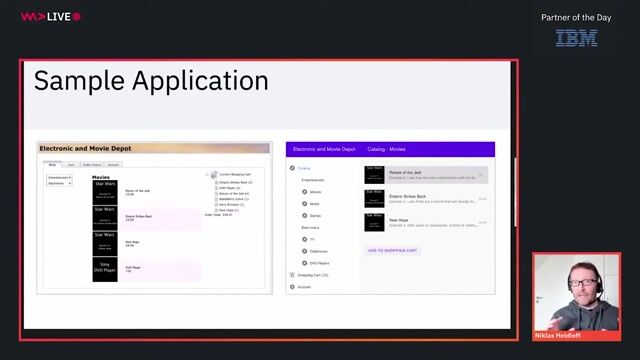Click the Sample Application slide title
Viewport: 640px width, 360px height.
pos(151,80)
